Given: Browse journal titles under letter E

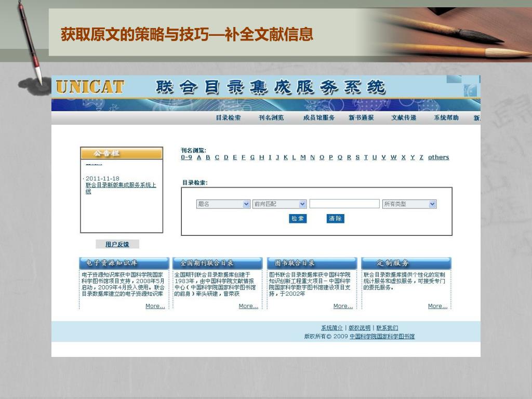Looking at the screenshot, I should pos(235,157).
